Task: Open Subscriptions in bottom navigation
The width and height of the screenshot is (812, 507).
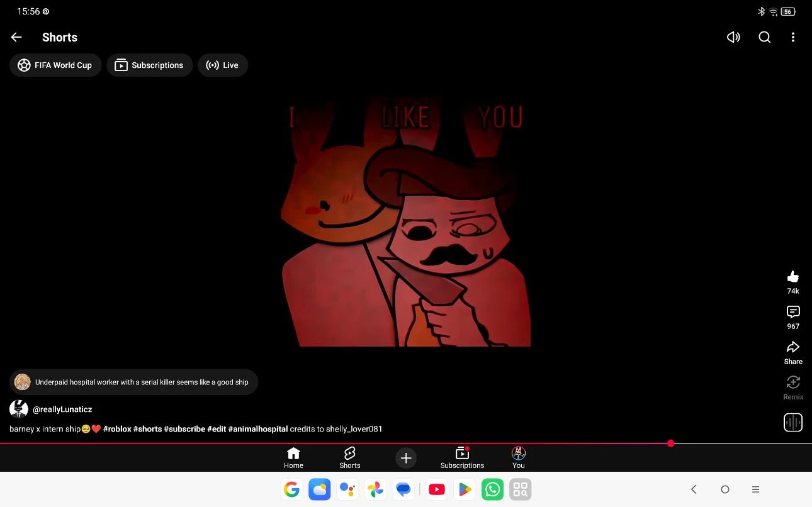Action: click(462, 459)
